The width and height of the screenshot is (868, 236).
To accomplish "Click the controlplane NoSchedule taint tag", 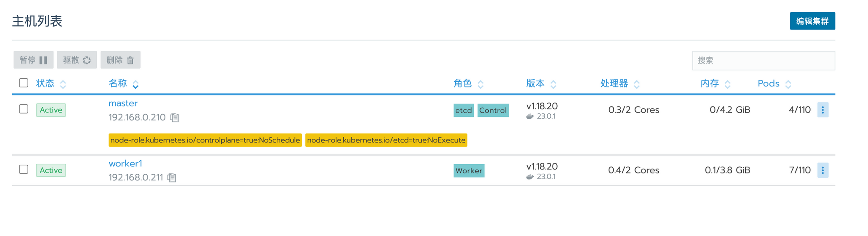I will pyautogui.click(x=205, y=140).
